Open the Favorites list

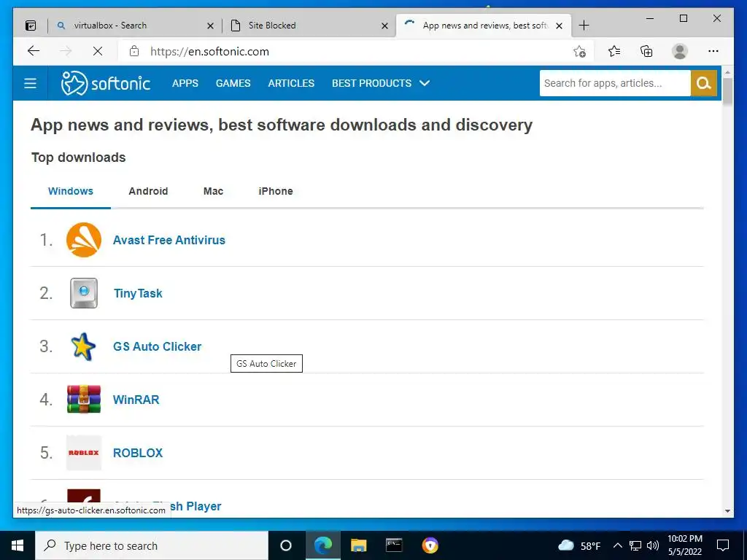pos(614,51)
